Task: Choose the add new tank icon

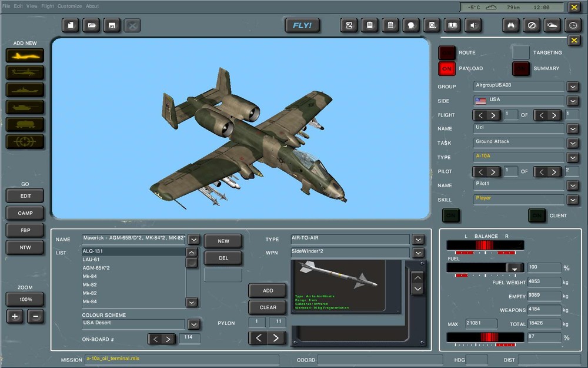Action: [25, 107]
